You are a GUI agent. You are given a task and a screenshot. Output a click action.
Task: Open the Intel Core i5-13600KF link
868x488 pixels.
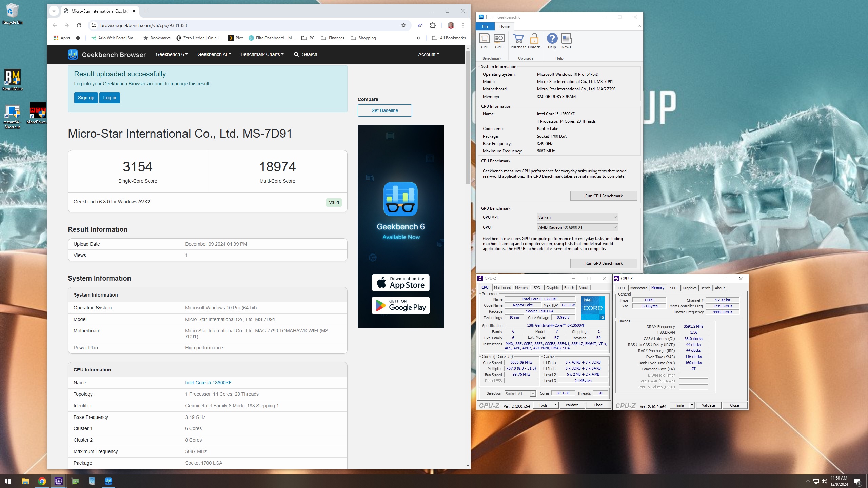pyautogui.click(x=208, y=383)
